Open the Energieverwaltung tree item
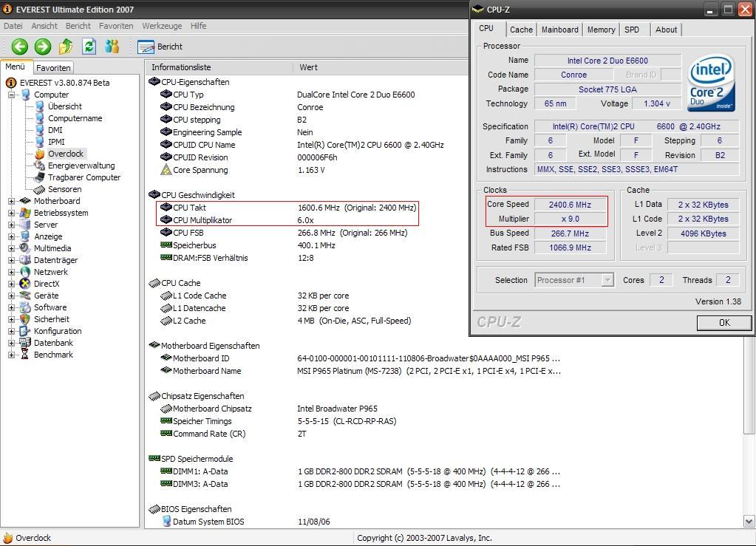This screenshot has height=546, width=756. (x=81, y=165)
